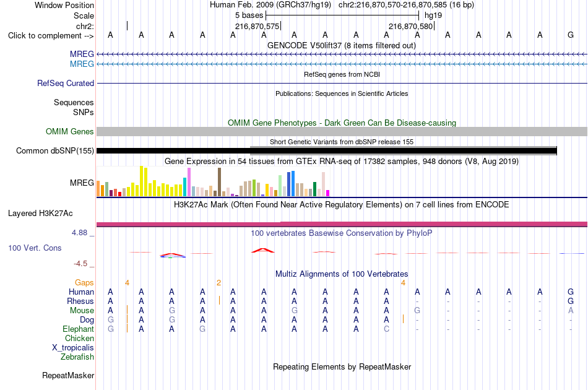The image size is (588, 390).
Task: Click the MREG label beside the GTEx bar chart
Action: click(82, 183)
